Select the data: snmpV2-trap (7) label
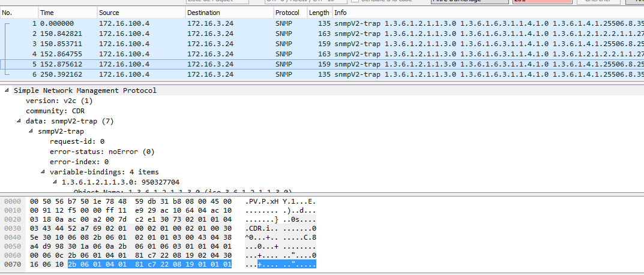 coord(70,121)
